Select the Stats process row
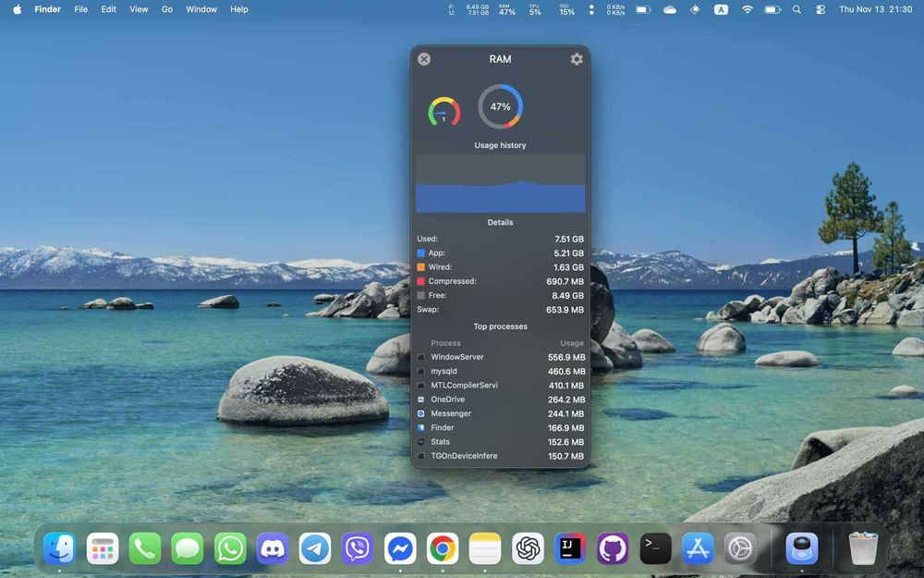This screenshot has width=924, height=578. (x=500, y=442)
